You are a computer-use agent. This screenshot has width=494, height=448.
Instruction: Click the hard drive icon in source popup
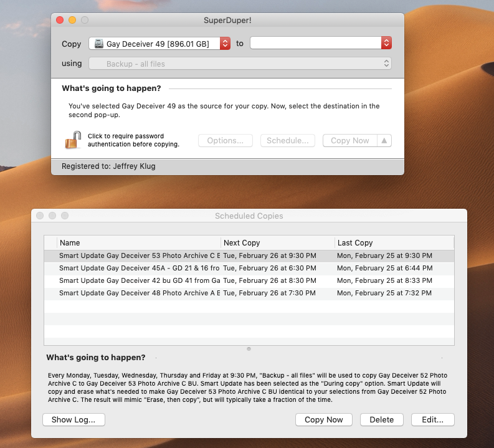99,44
